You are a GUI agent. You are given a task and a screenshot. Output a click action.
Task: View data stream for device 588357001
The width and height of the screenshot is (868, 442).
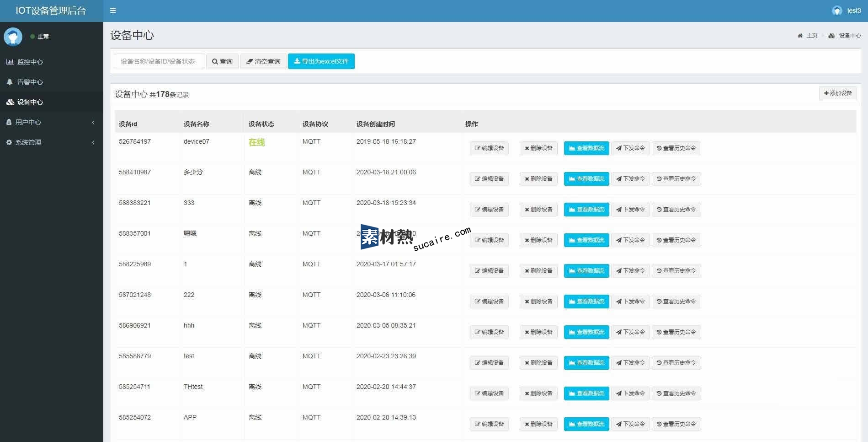[586, 240]
